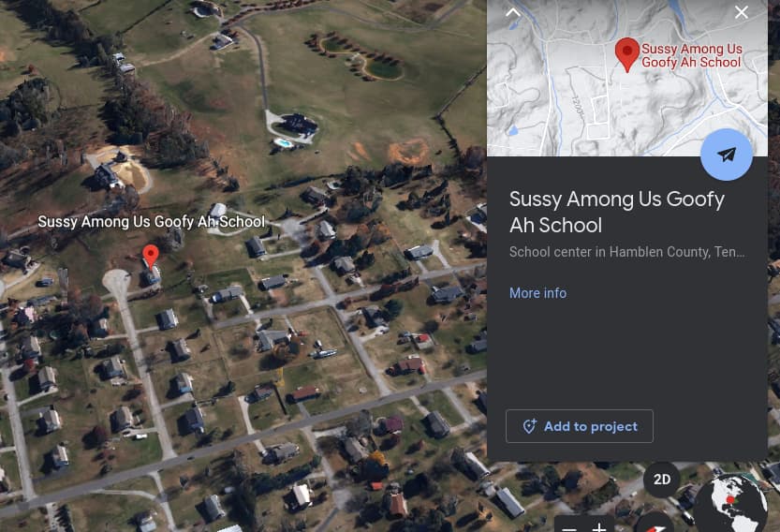Expand the truncated Hamblen County description

pyautogui.click(x=626, y=252)
